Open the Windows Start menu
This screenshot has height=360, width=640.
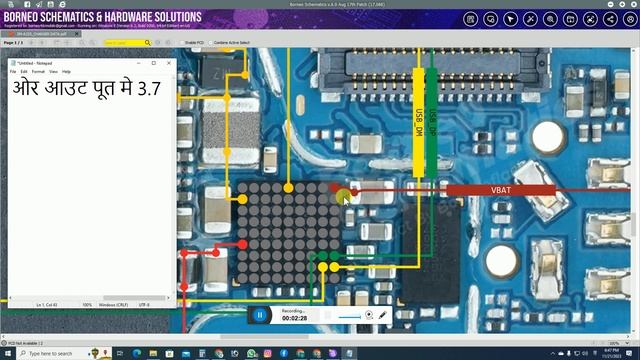7,353
